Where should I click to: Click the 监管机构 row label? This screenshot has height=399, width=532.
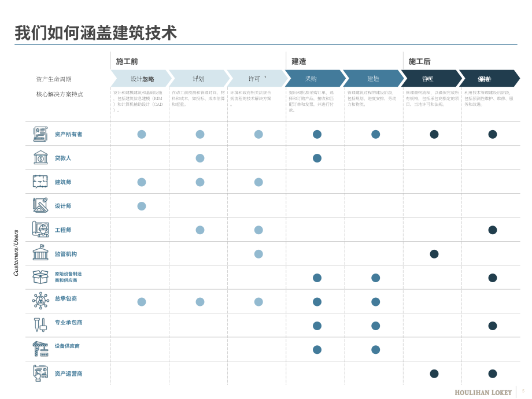[66, 254]
